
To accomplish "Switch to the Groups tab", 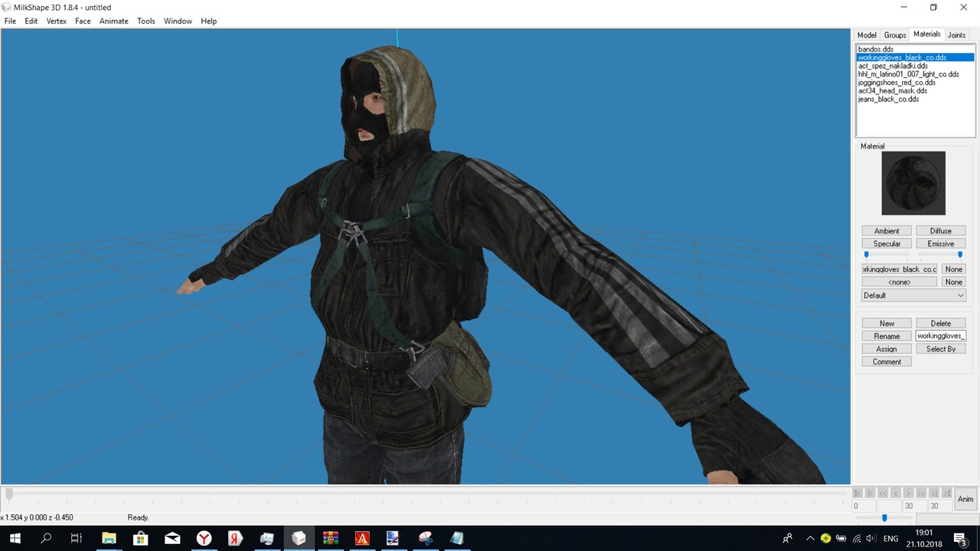I will (894, 35).
